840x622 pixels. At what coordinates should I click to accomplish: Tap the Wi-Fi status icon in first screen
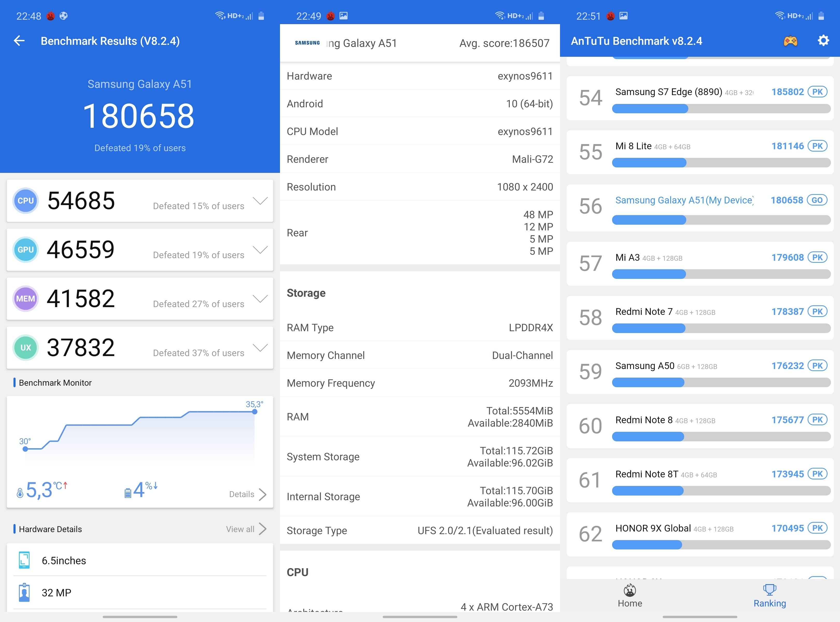(220, 16)
